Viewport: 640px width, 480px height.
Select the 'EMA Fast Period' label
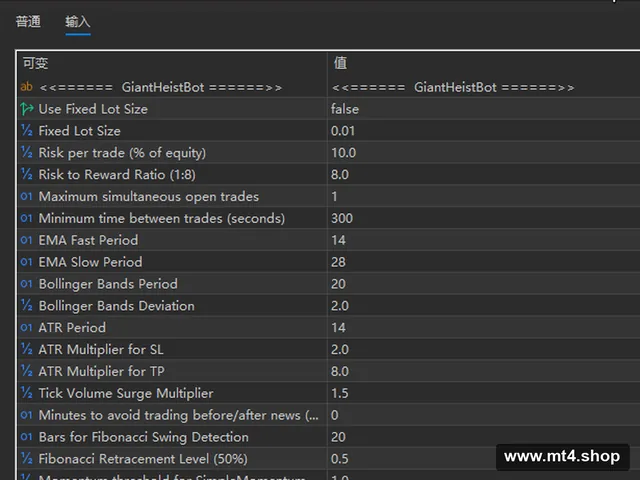click(x=88, y=240)
